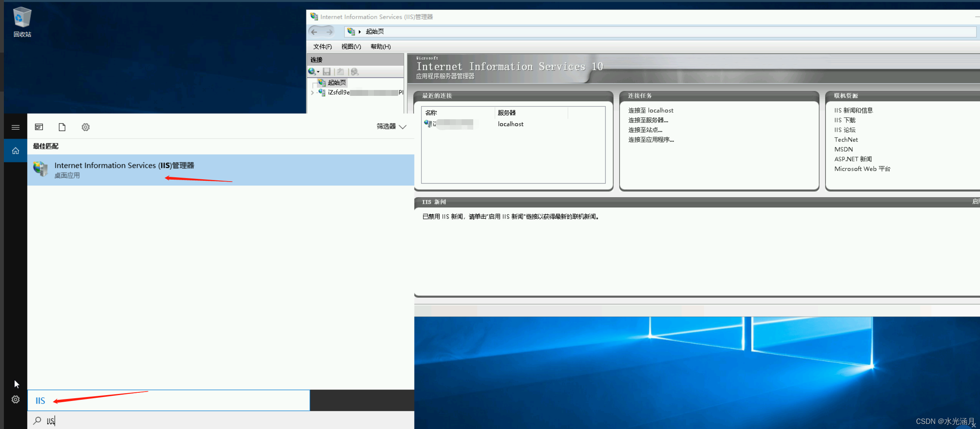Click the IIS Manager title bar icon
The height and width of the screenshot is (429, 980).
coord(314,16)
